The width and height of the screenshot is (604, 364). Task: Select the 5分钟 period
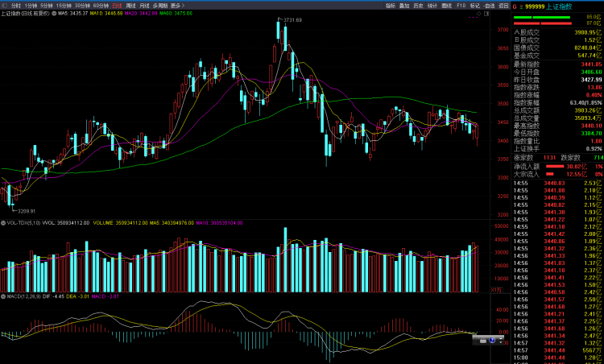click(47, 5)
